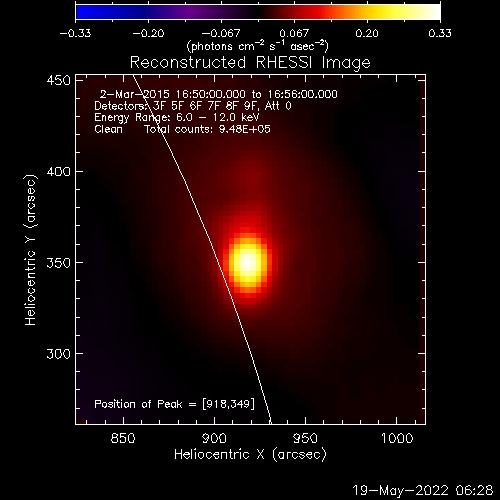Click the 900 tick label on X axis

[x=214, y=438]
